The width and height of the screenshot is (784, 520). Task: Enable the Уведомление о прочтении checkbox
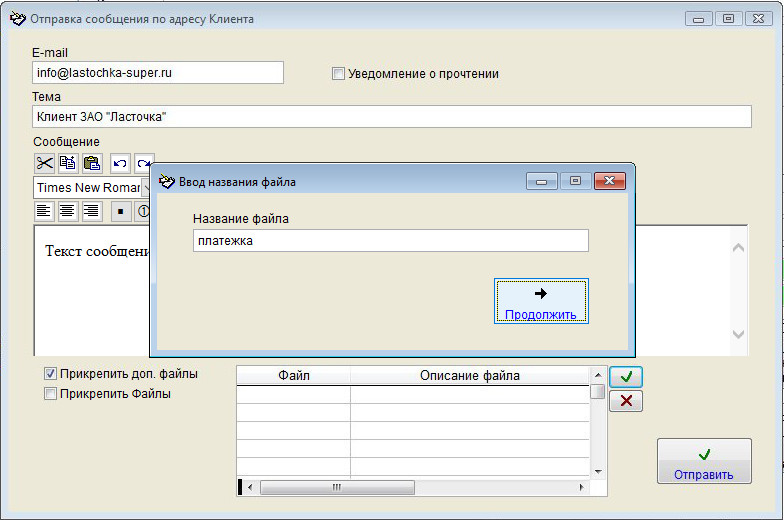(338, 74)
